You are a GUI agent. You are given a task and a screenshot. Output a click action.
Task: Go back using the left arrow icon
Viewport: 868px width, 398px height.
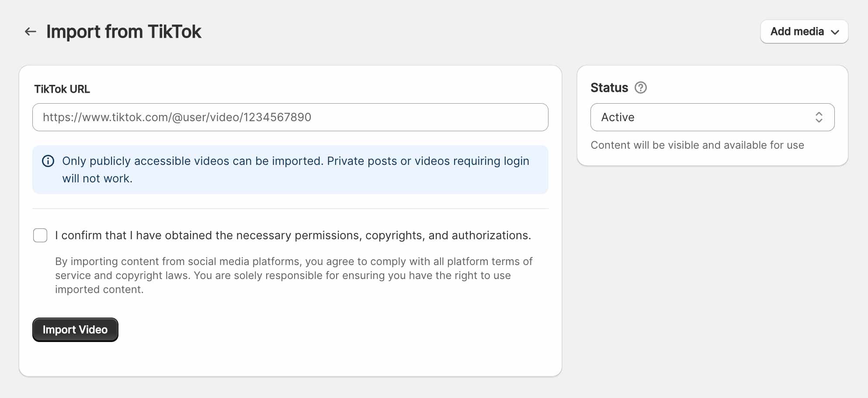pyautogui.click(x=30, y=31)
